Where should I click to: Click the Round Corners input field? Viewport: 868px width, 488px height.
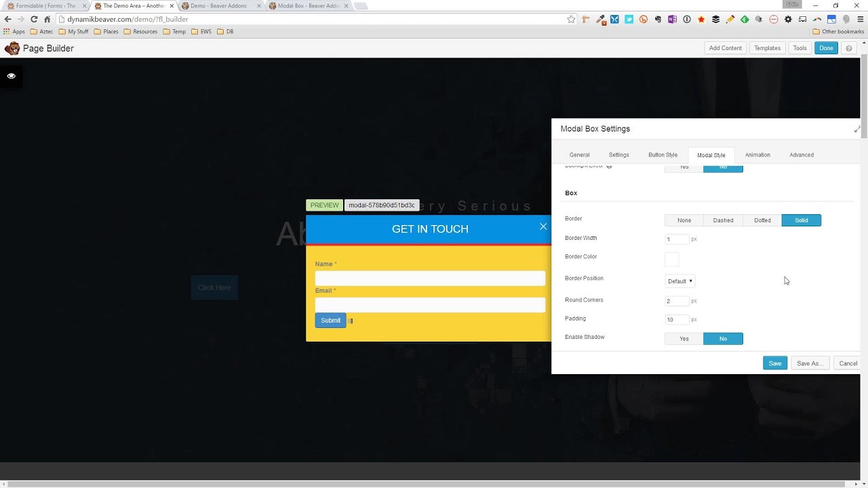[677, 301]
